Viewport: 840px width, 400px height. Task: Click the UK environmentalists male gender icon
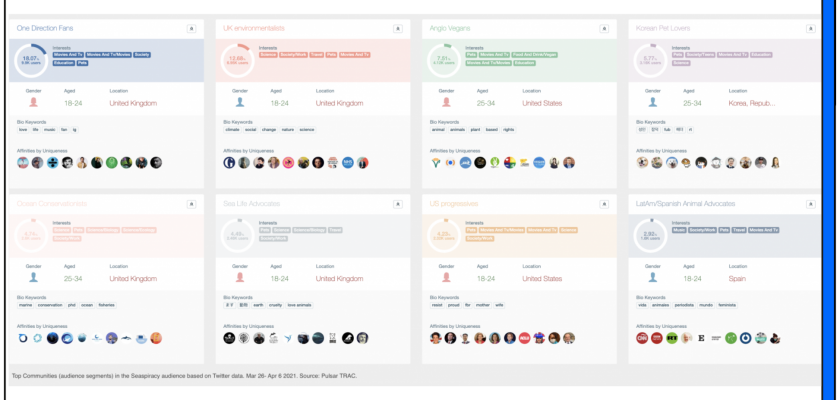pos(239,102)
